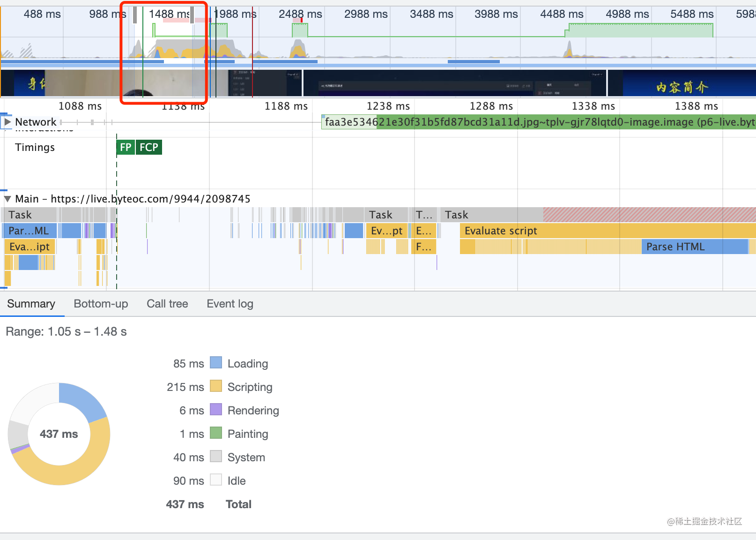Click the 85 ms loading duration value

[189, 364]
